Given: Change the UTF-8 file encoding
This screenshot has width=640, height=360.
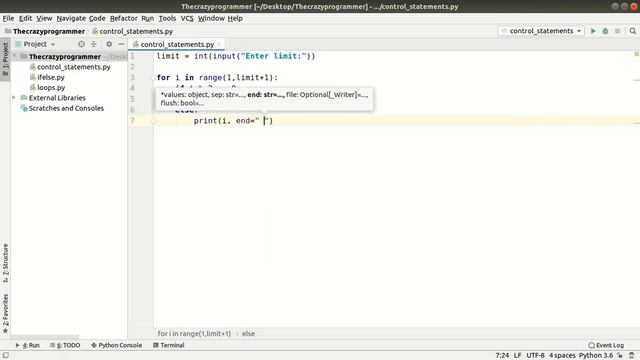Looking at the screenshot, I should click(x=535, y=356).
